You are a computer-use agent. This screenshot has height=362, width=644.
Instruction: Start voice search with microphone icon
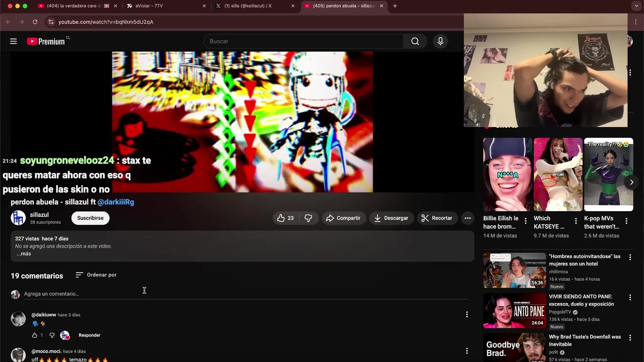tap(440, 41)
